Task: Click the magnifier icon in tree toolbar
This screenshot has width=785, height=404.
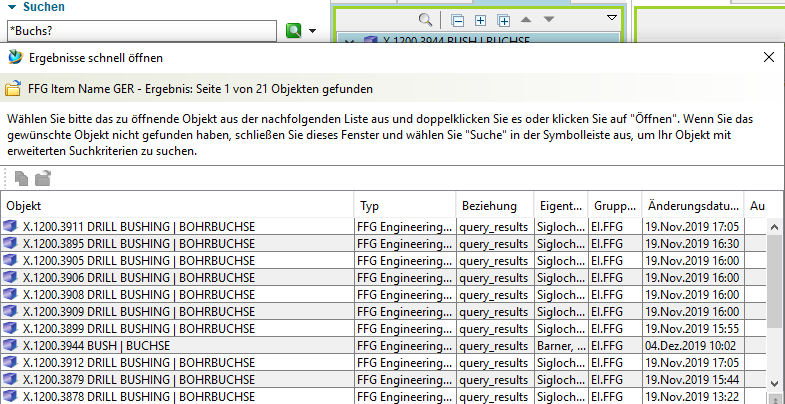Action: coord(426,20)
